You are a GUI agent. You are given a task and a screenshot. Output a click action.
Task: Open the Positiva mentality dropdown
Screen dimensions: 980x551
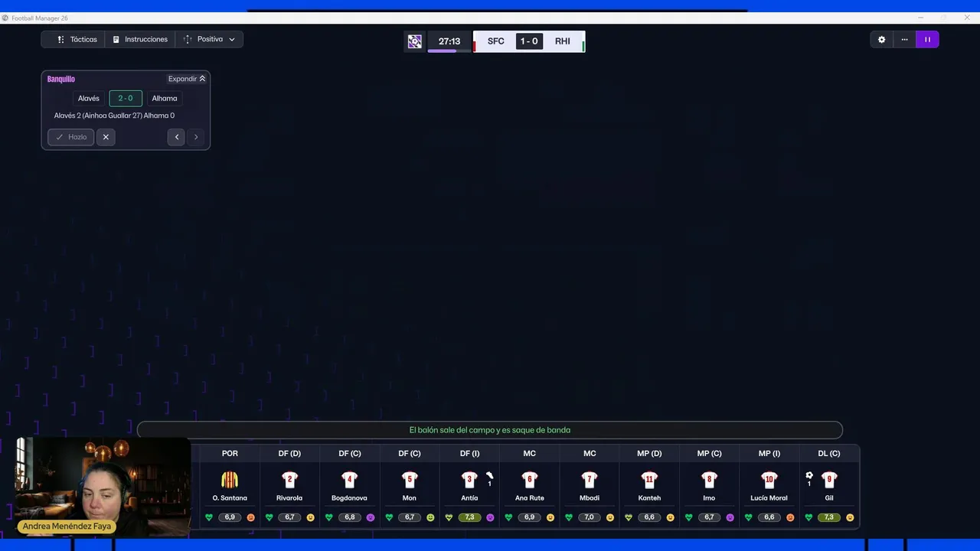pos(210,39)
